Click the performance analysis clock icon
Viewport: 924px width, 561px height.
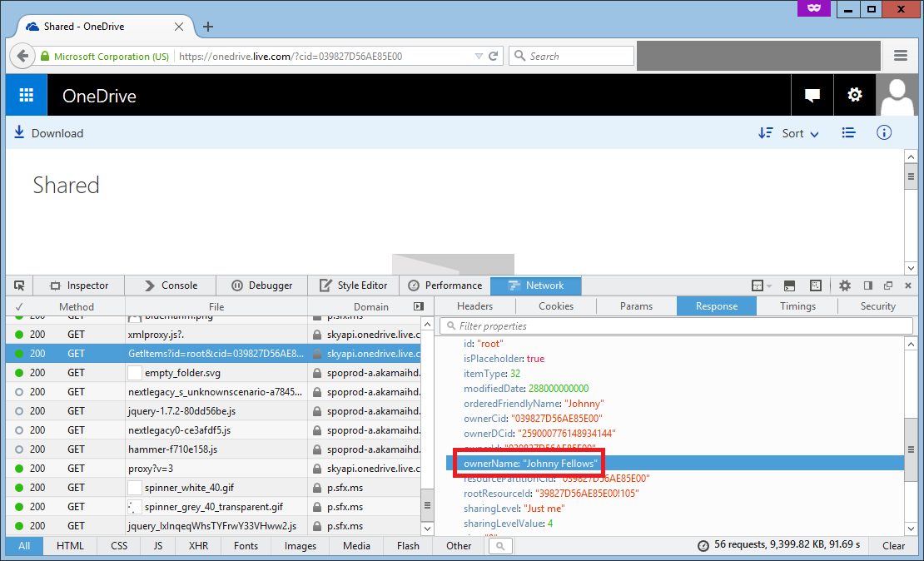click(703, 546)
